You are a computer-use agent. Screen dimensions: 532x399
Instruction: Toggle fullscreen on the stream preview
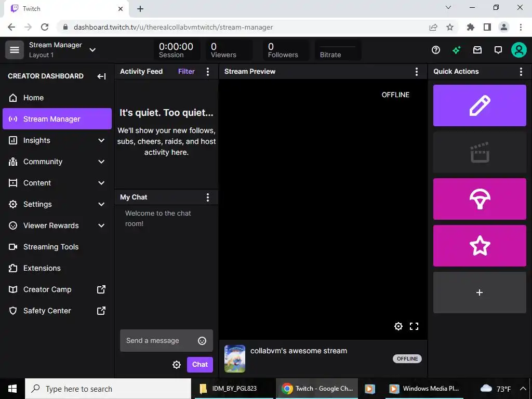[414, 326]
